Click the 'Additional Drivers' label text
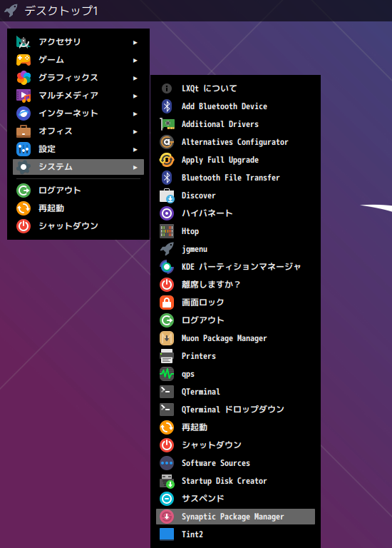Screen dimensions: 392x548 (x=220, y=124)
